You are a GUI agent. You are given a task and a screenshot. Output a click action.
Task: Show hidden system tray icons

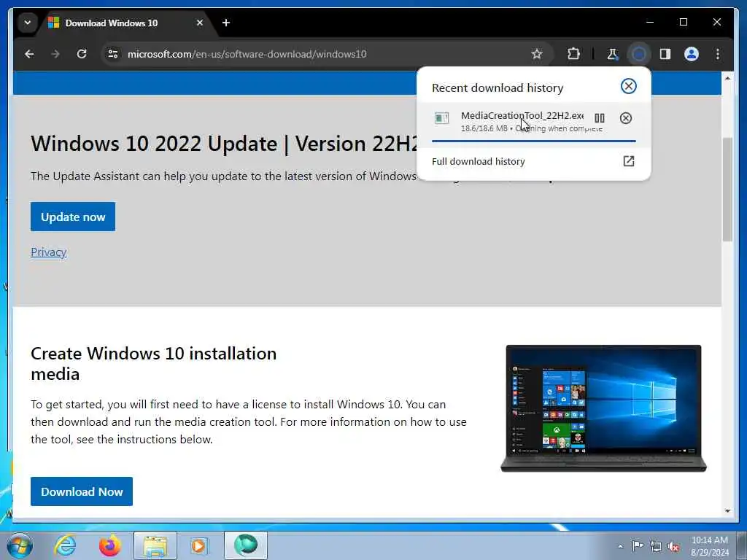click(620, 546)
